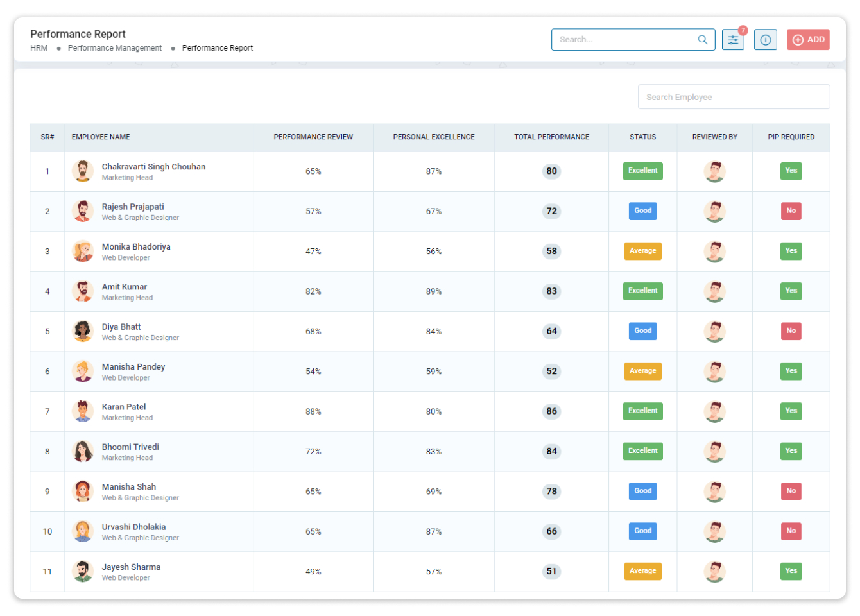This screenshot has width=860, height=616.
Task: Open Chakravarti Singh Chouhan's employee profile
Action: (x=153, y=166)
